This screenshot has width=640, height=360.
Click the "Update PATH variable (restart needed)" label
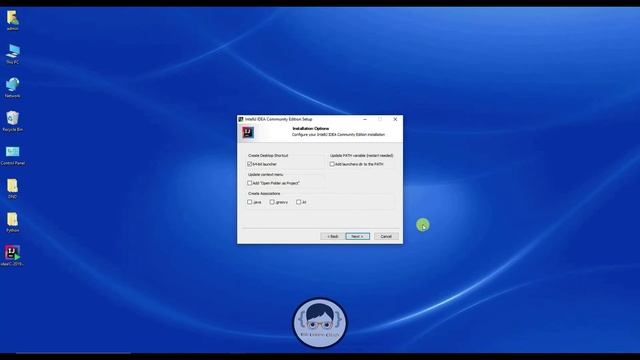362,156
